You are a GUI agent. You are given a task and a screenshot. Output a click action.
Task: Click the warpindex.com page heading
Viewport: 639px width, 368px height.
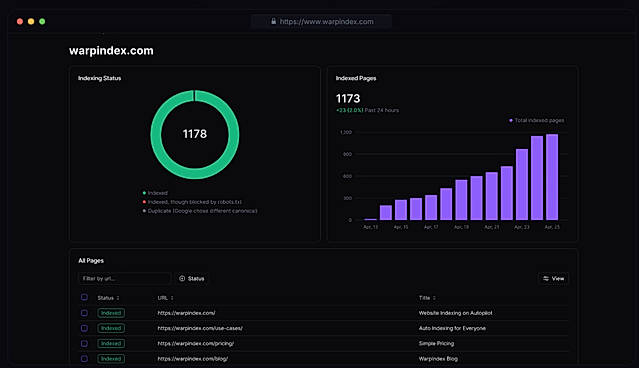click(111, 51)
